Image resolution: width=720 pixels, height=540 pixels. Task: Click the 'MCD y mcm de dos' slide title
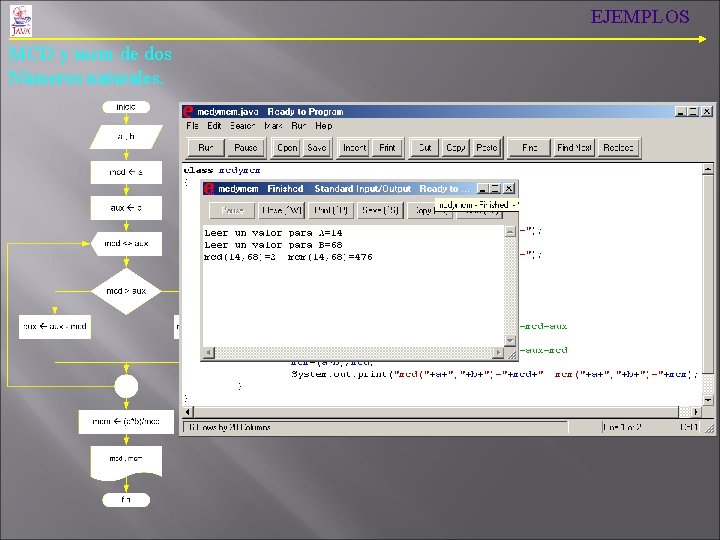point(90,54)
